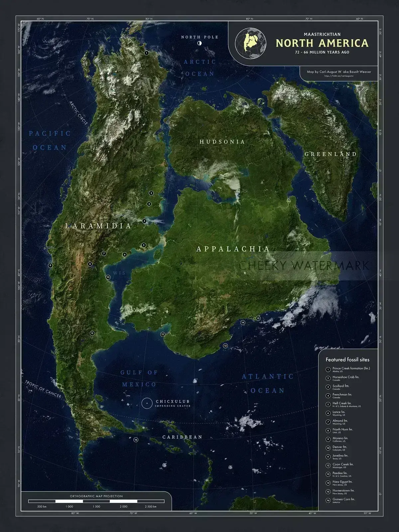The width and height of the screenshot is (399, 532).
Task: Open the linktr.ee/carlaugustw link
Action: 338,76
